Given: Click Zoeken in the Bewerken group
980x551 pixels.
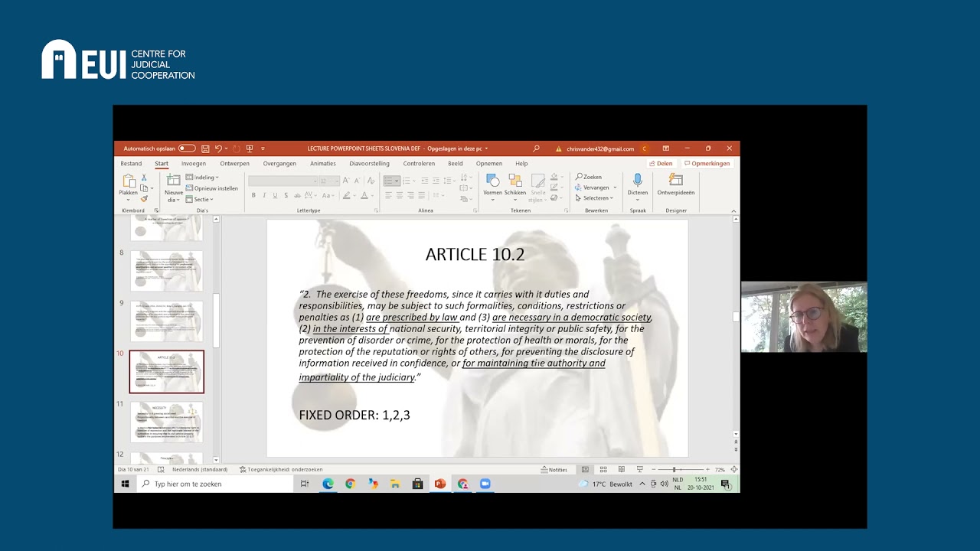Looking at the screenshot, I should [589, 177].
